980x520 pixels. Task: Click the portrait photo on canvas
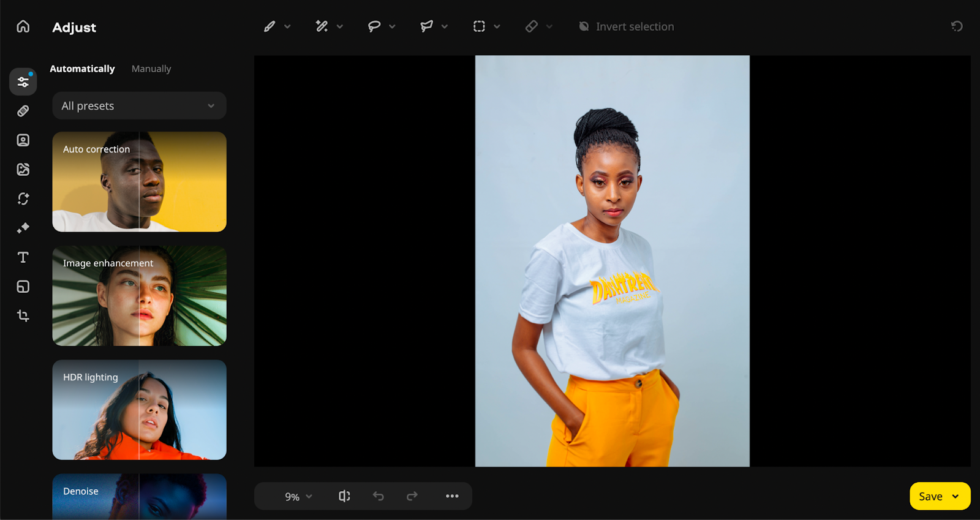(x=612, y=261)
